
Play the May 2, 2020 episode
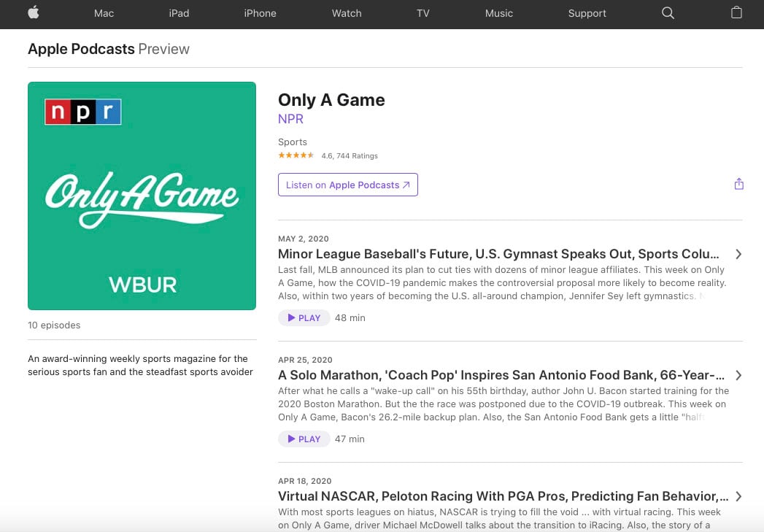pos(304,317)
